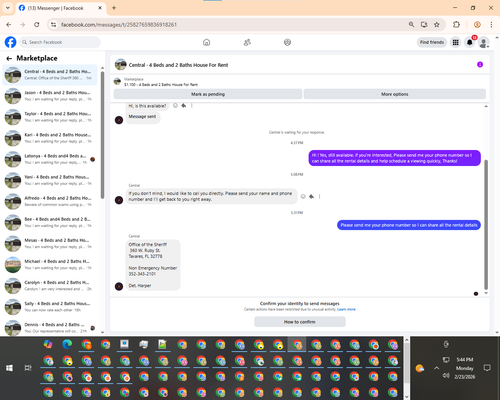Click the chat header title Central - 4 Beds
This screenshot has height=400, width=500.
(x=178, y=65)
